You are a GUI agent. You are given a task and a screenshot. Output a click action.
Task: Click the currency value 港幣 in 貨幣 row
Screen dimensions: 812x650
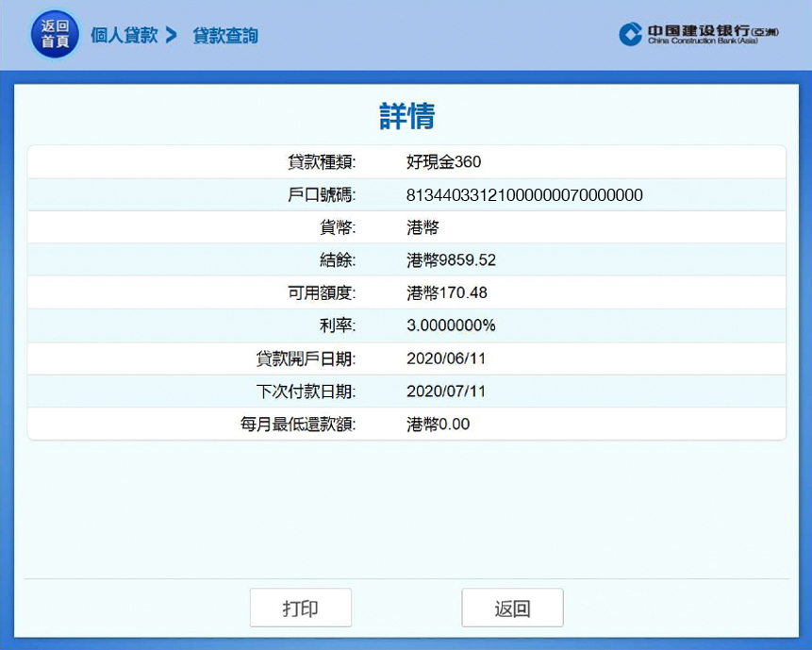423,227
